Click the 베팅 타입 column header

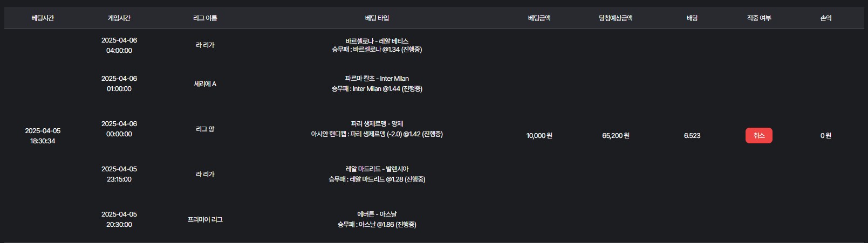[377, 18]
